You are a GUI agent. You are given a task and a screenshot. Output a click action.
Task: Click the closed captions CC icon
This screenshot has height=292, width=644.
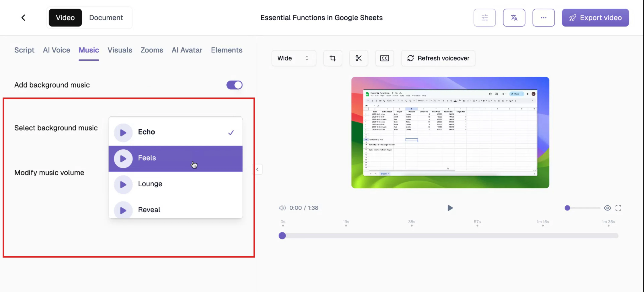[x=384, y=58]
